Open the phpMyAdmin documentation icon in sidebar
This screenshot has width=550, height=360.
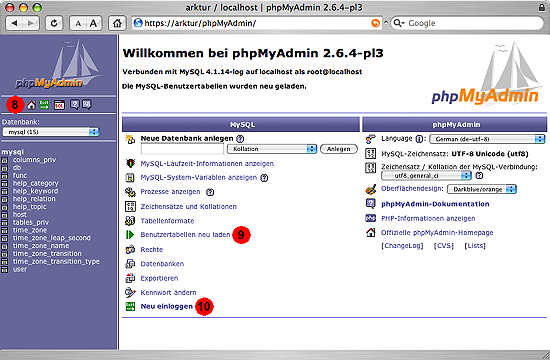[x=74, y=105]
